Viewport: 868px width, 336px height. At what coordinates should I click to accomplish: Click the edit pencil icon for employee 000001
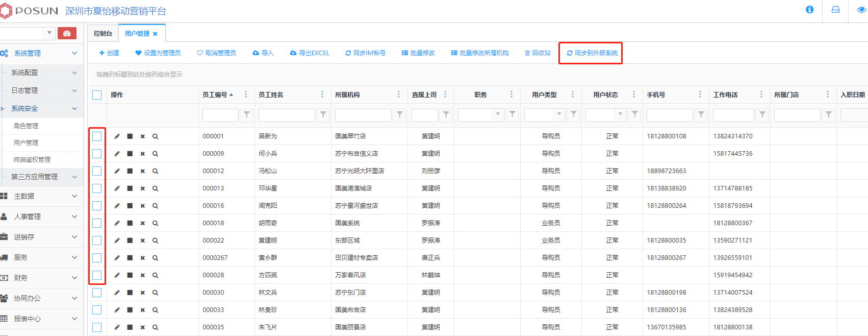click(x=117, y=136)
